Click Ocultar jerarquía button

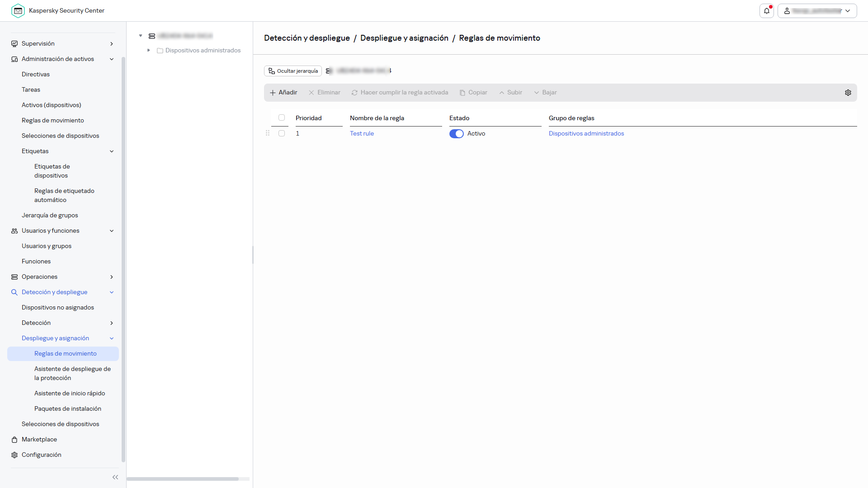pos(293,71)
